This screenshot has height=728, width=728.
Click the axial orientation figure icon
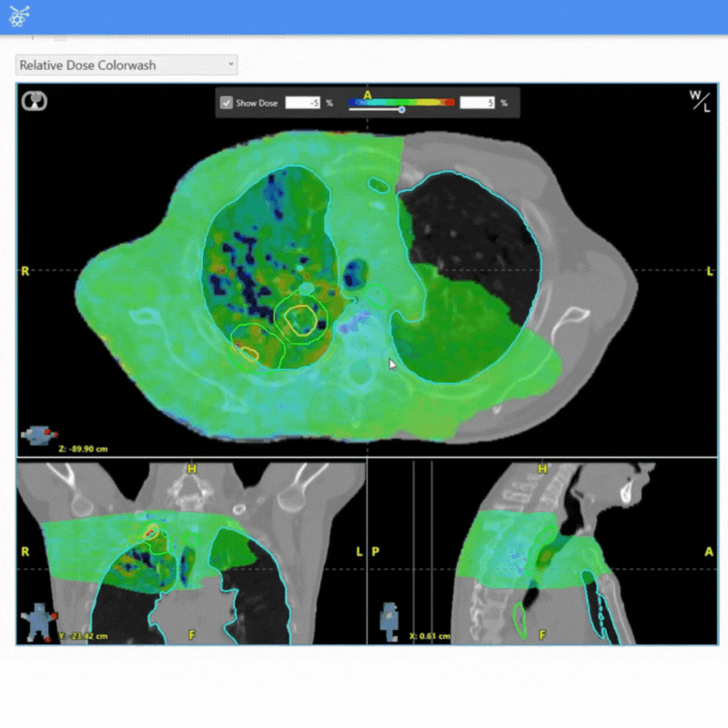tap(39, 436)
